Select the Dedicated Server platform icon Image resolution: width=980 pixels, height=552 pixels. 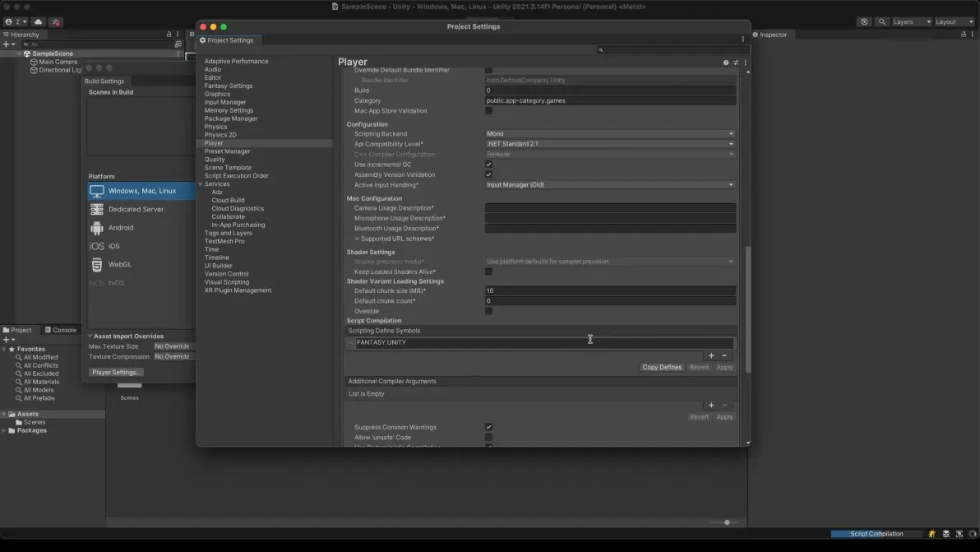97,210
